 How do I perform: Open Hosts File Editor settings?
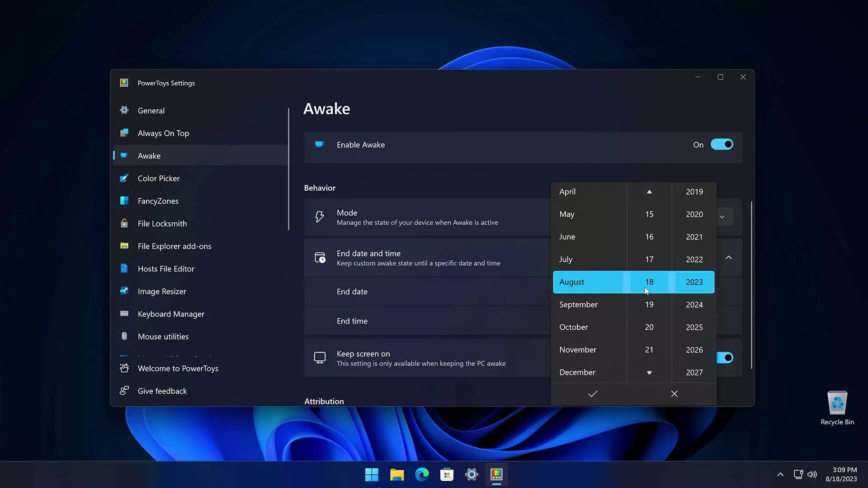[x=201, y=268]
